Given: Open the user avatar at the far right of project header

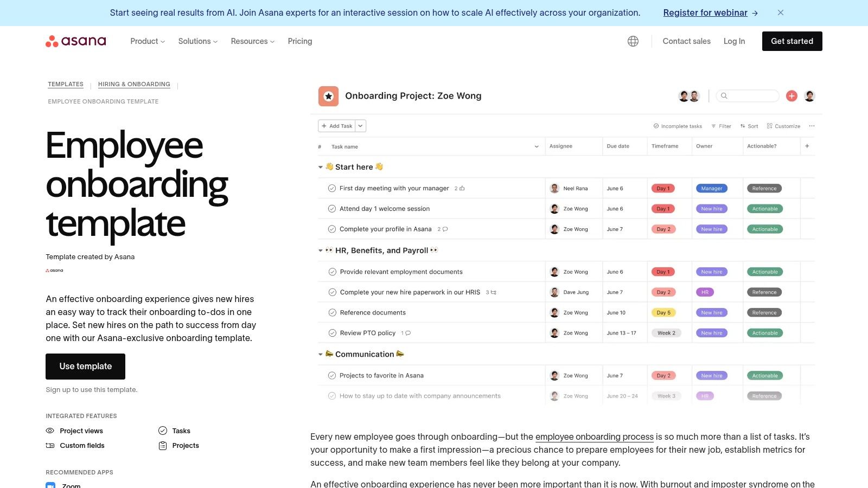Looking at the screenshot, I should pos(809,96).
